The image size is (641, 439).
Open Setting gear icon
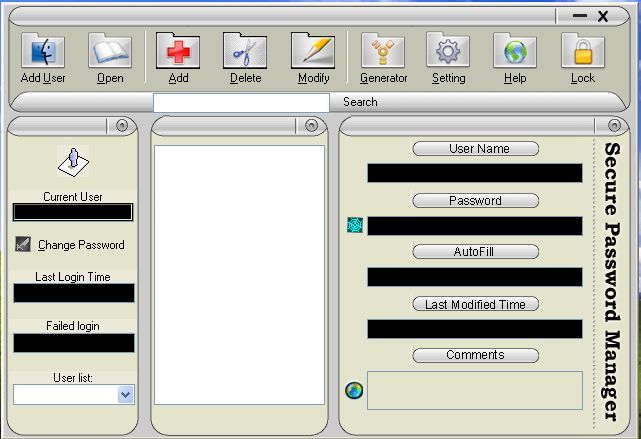click(448, 51)
